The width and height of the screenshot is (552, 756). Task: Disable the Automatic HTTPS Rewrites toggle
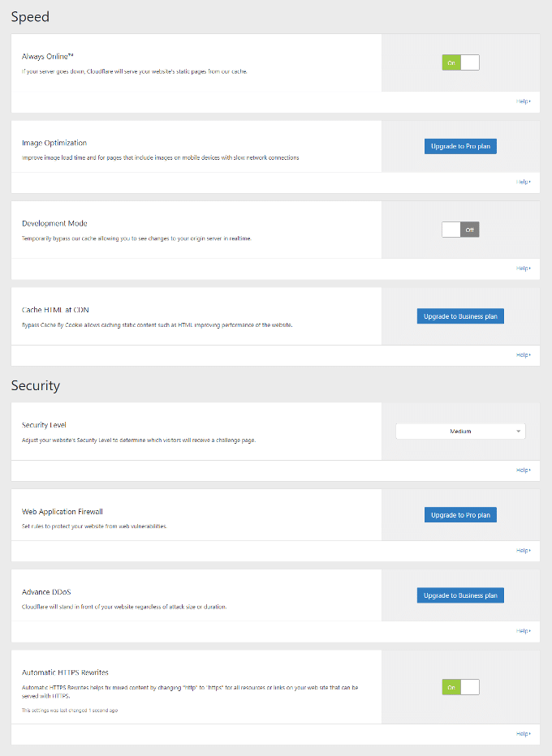(x=460, y=687)
